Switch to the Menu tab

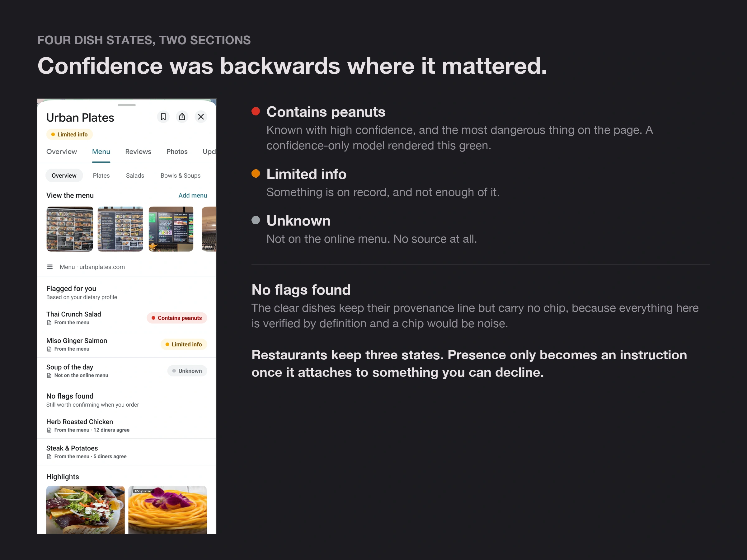101,152
